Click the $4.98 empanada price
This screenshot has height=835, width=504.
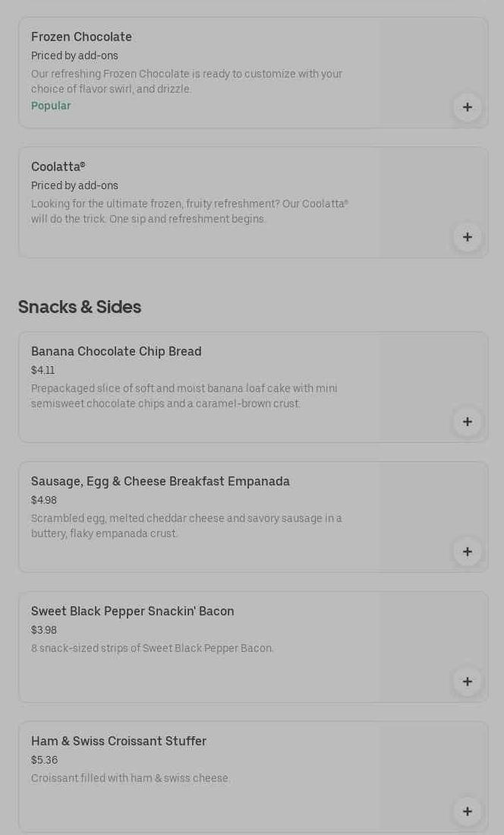pos(44,500)
